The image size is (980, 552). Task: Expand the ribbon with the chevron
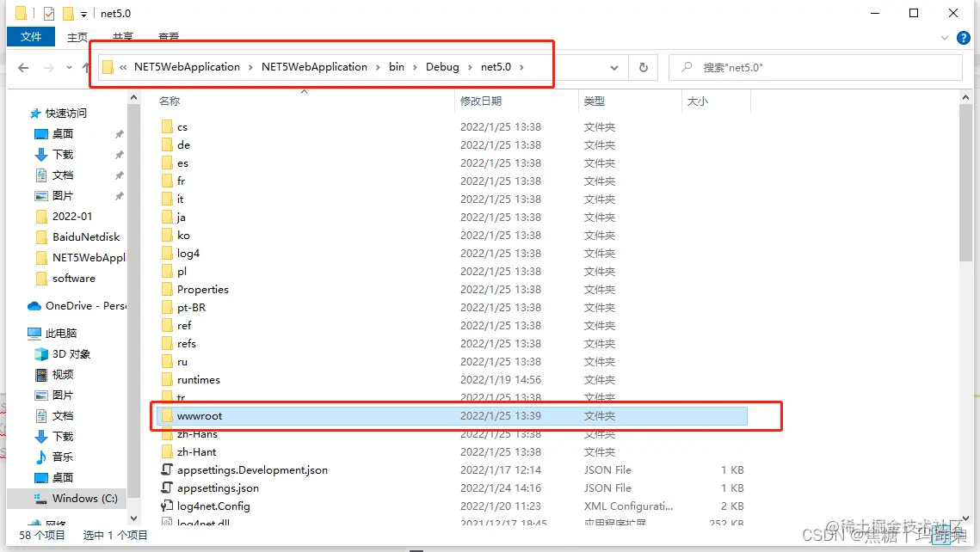[x=945, y=38]
